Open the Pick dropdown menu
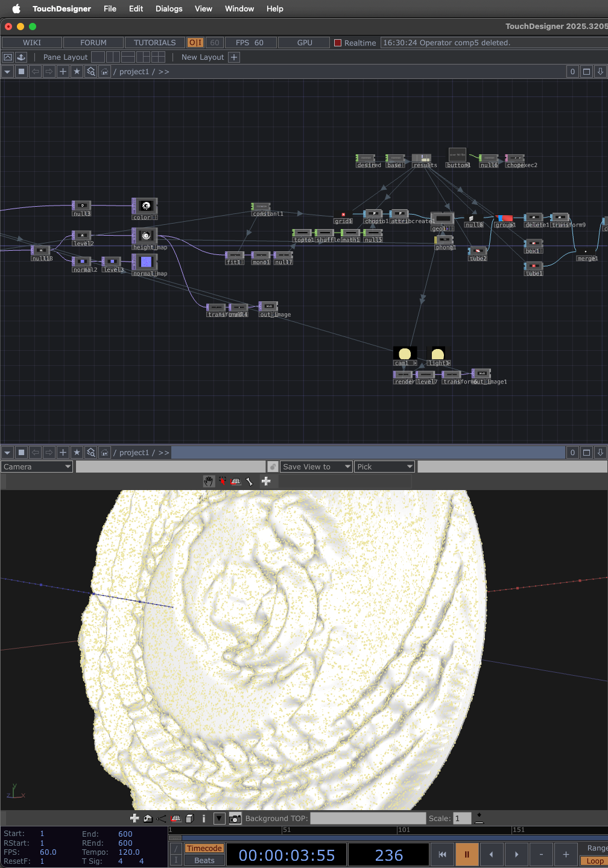Screen dimensions: 608x868 [x=385, y=467]
